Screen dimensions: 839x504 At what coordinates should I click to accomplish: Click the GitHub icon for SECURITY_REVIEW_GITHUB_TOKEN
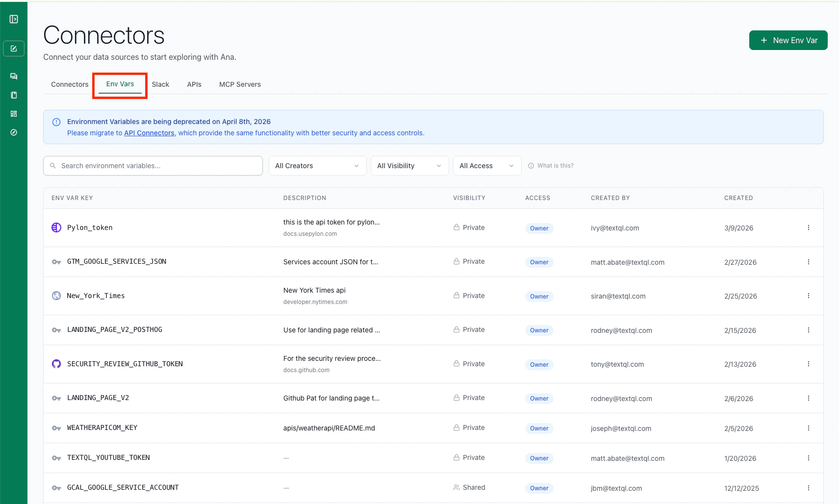[x=56, y=364]
